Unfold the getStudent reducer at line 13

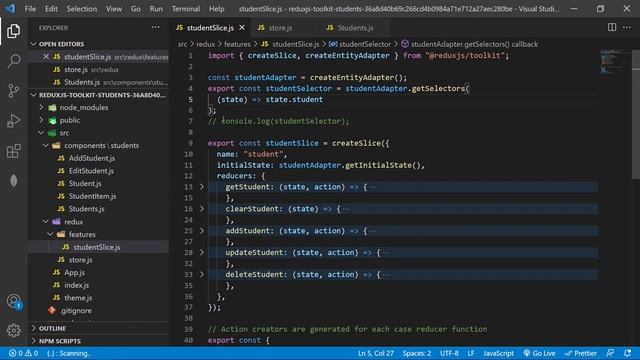202,187
